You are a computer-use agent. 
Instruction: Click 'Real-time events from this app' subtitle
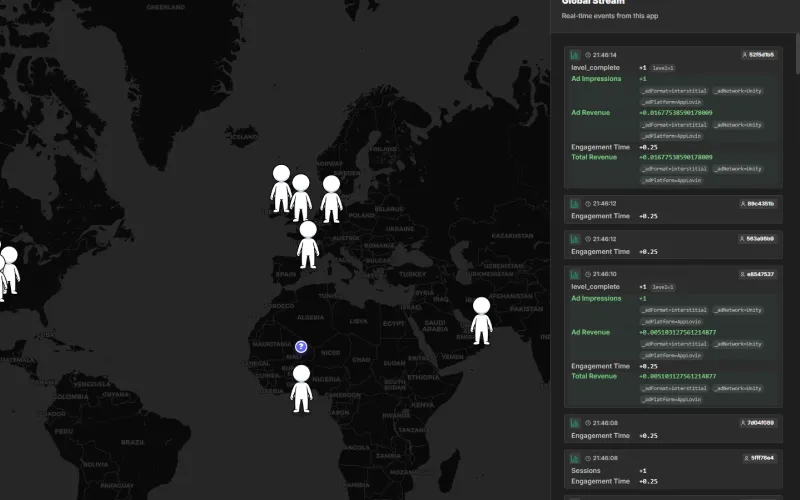[610, 16]
